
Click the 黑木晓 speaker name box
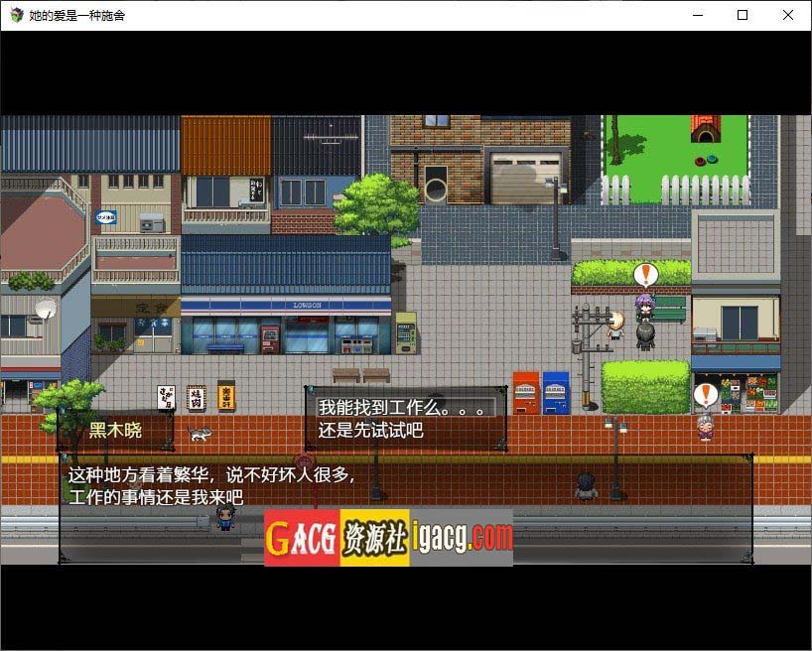[x=115, y=430]
